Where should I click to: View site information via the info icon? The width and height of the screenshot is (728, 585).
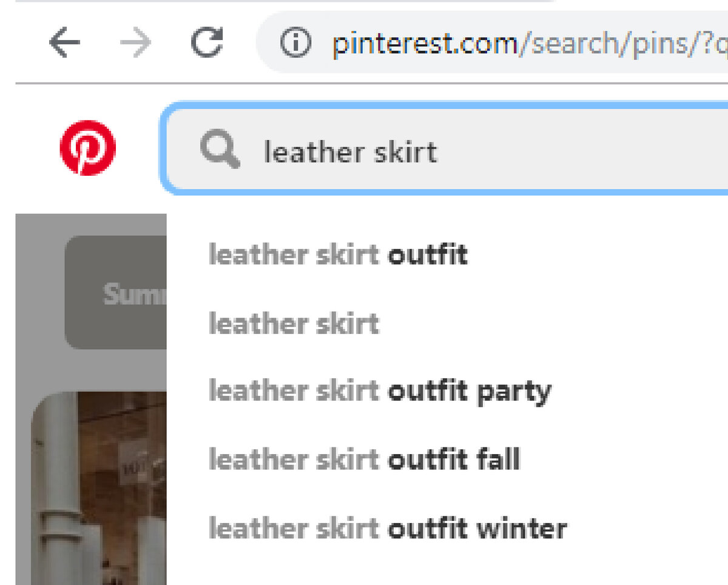[295, 43]
